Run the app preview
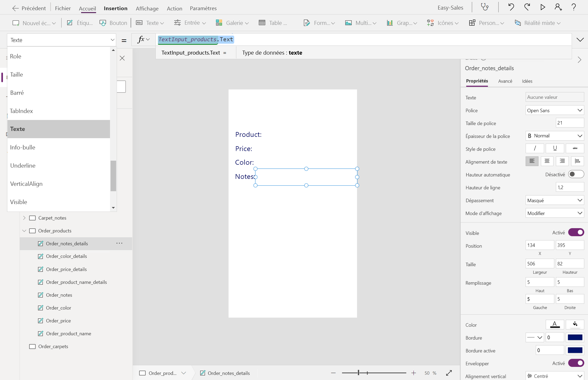588x380 pixels. pos(543,7)
